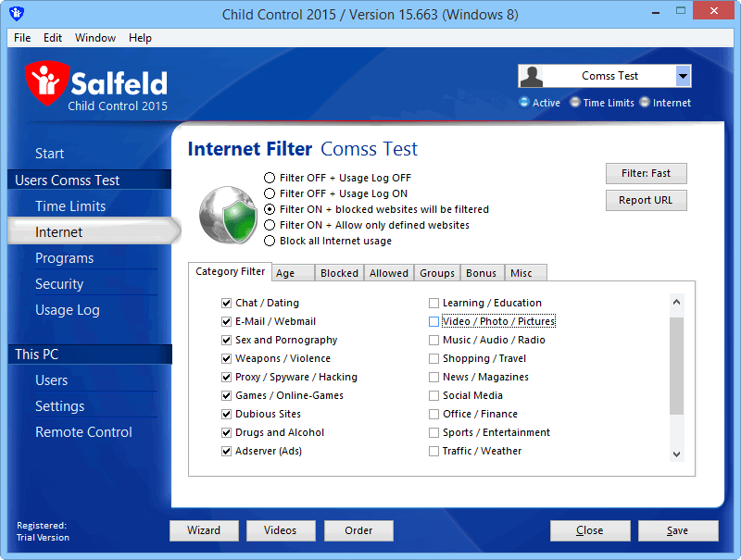The width and height of the screenshot is (741, 560).
Task: Switch to the Groups tab
Action: (x=437, y=273)
